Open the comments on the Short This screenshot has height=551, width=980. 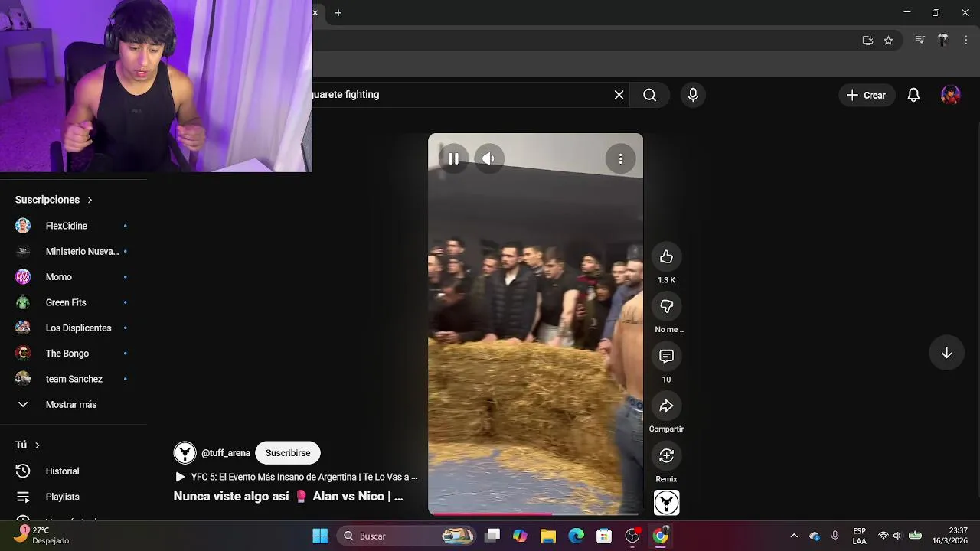(x=666, y=357)
